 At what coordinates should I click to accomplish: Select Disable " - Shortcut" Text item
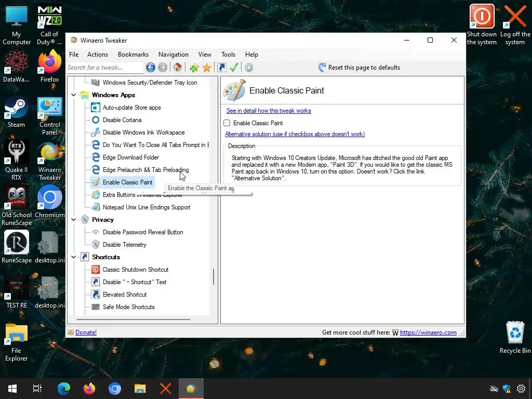[135, 282]
